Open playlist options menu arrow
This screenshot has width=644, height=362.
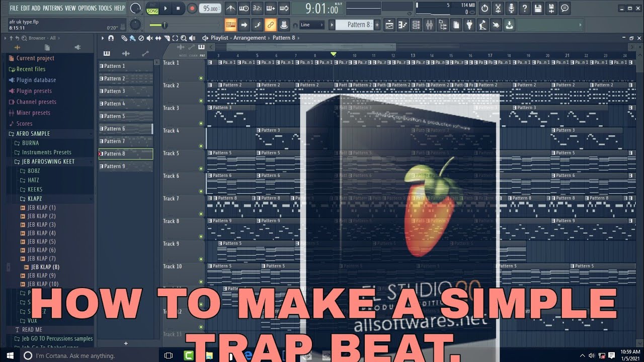103,38
